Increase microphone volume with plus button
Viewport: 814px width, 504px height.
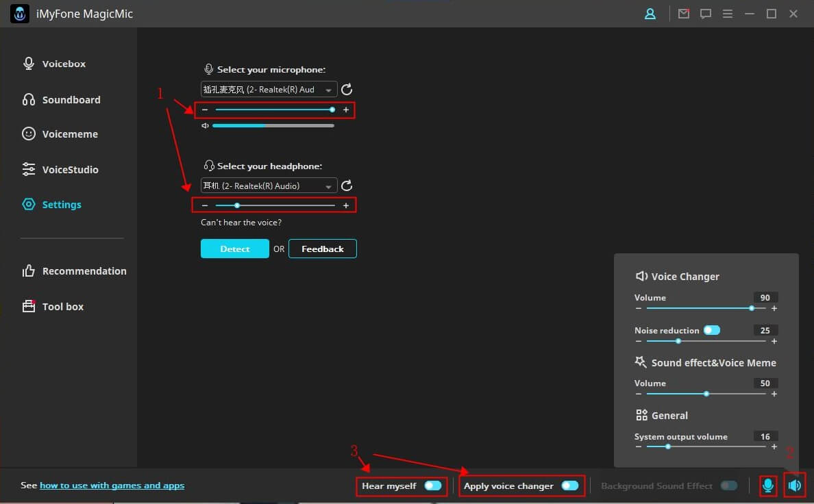[346, 110]
